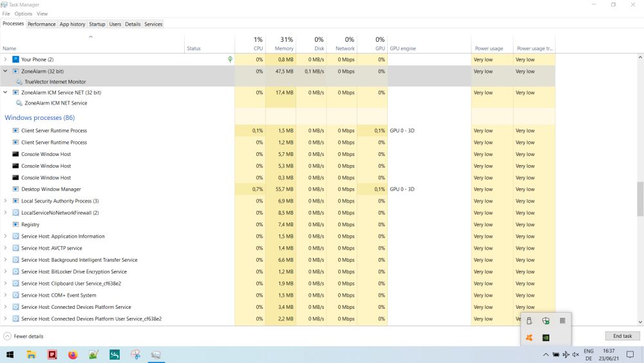644x363 pixels.
Task: Click the USB safely remove tray icon
Action: (529, 320)
